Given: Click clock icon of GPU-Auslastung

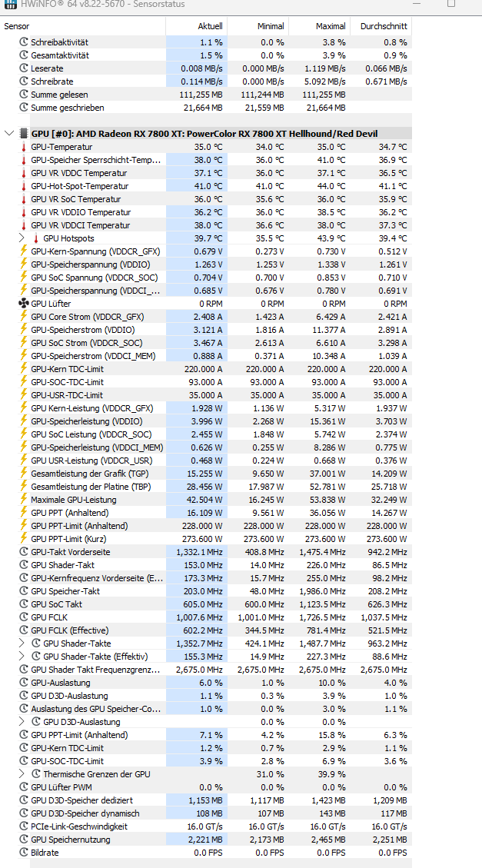Looking at the screenshot, I should (24, 683).
